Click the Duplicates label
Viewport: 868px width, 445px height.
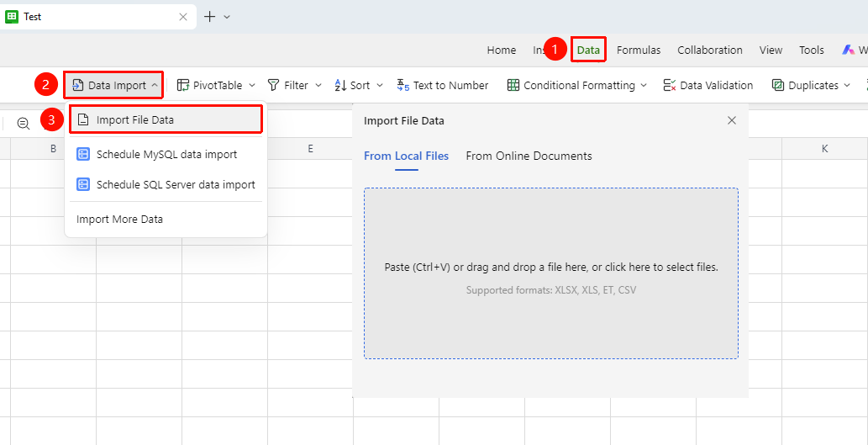813,85
